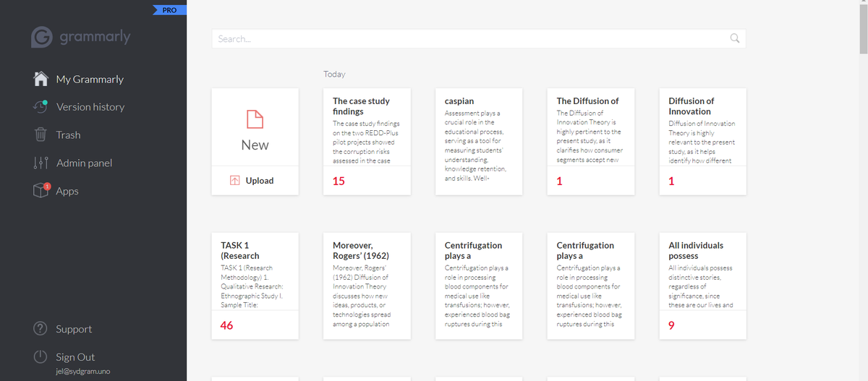This screenshot has height=381, width=868.
Task: Click the 'Today' section label
Action: point(334,74)
